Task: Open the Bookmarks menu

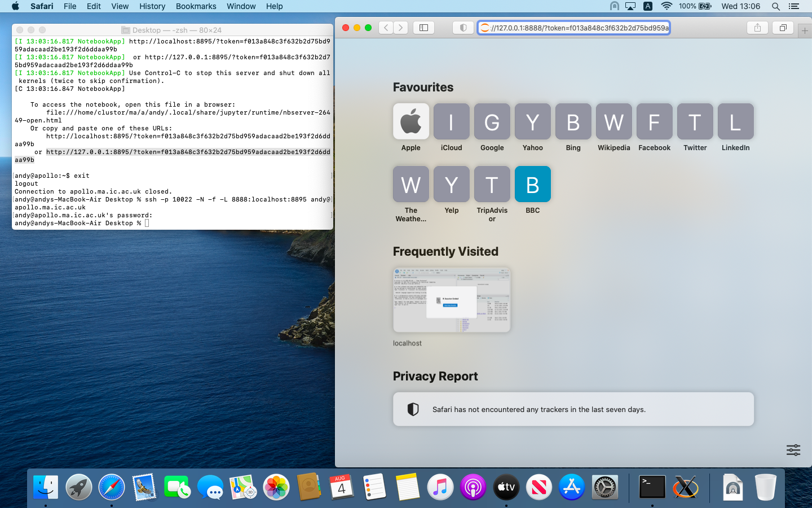Action: tap(196, 6)
